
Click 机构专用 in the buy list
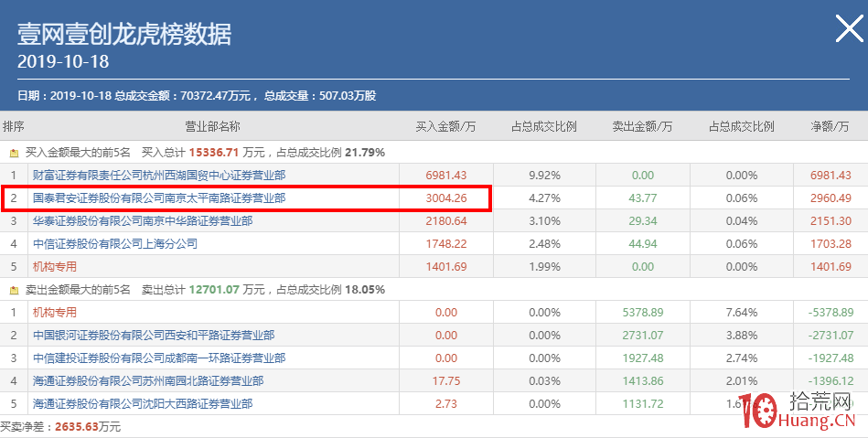coord(54,267)
